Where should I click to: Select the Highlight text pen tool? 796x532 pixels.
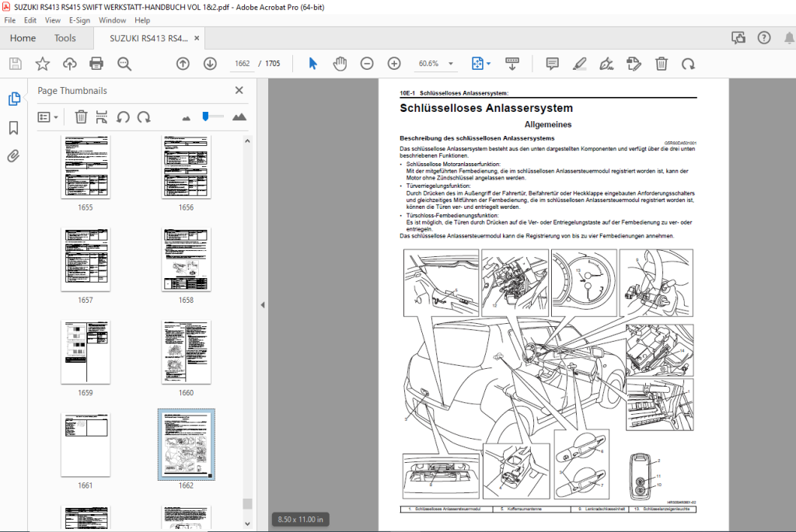(580, 64)
